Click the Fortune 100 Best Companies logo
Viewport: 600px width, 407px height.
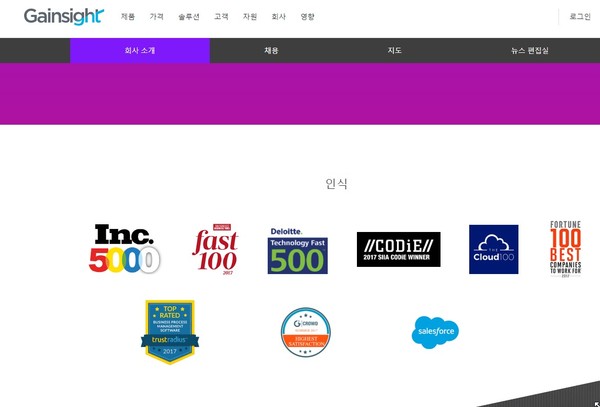pos(566,249)
